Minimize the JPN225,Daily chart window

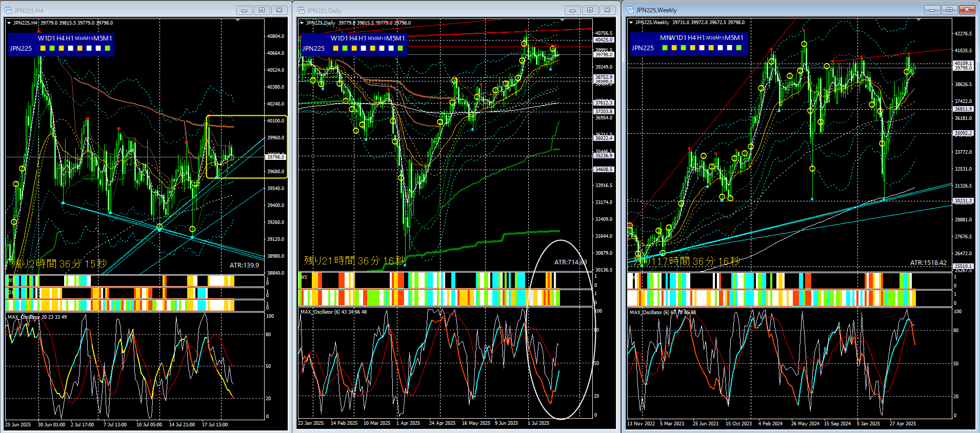click(x=572, y=10)
